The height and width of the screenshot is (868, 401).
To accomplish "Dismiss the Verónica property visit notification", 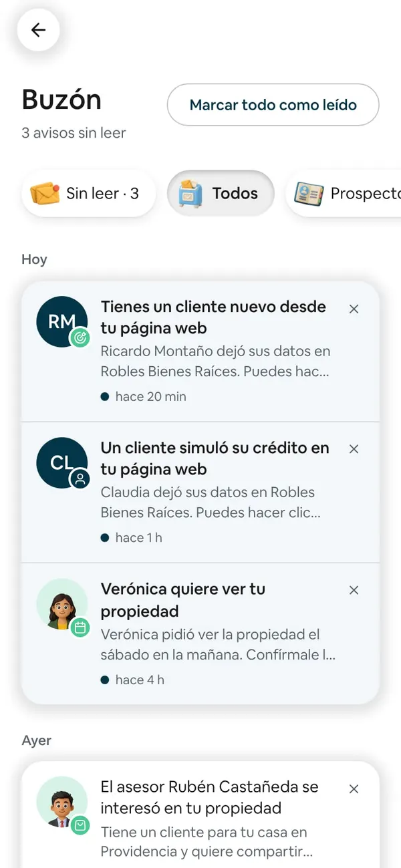I will click(354, 590).
